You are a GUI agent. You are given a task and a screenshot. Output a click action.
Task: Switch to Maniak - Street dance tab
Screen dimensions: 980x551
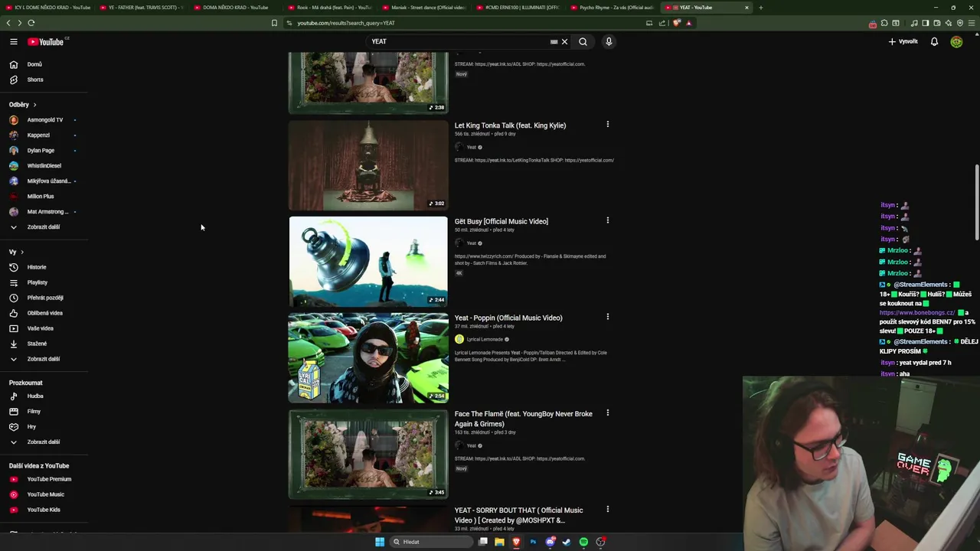[423, 8]
